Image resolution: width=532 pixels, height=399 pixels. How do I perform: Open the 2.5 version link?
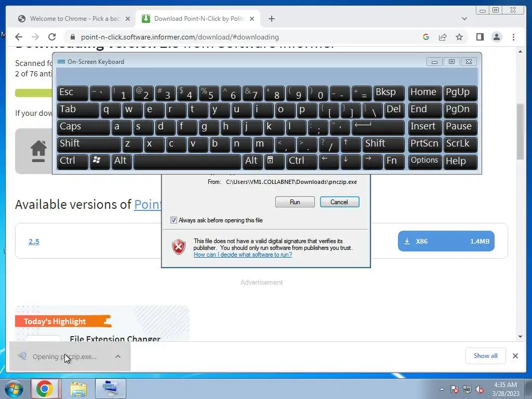click(x=34, y=242)
